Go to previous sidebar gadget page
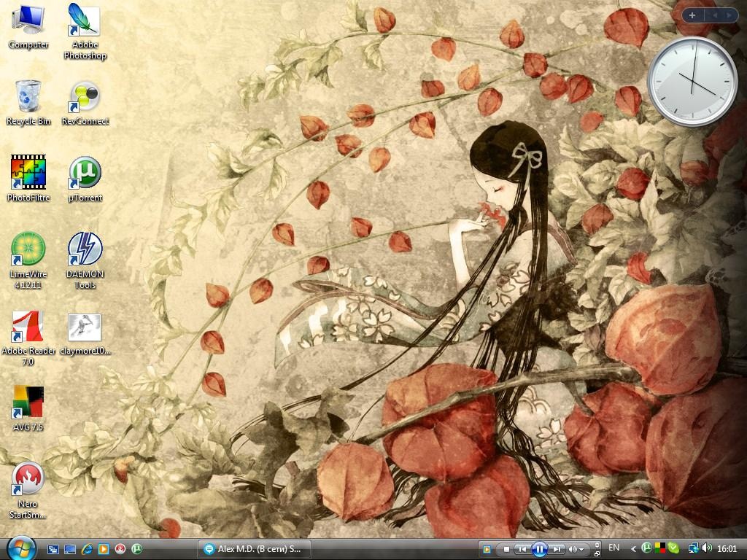 [x=715, y=16]
